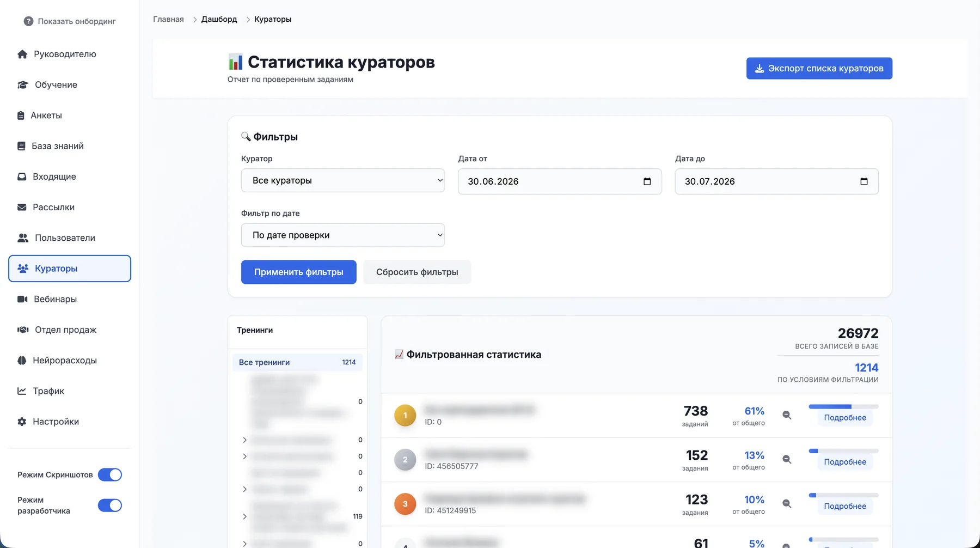Click the chart icon beside Трафик
The image size is (980, 548).
pos(22,391)
